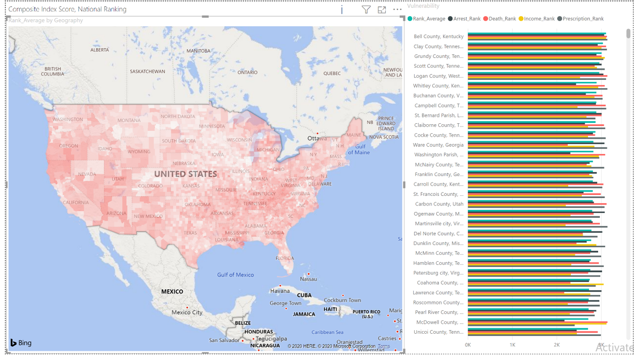Select the Arrest_Rank legend item
642x364 pixels.
coord(464,19)
